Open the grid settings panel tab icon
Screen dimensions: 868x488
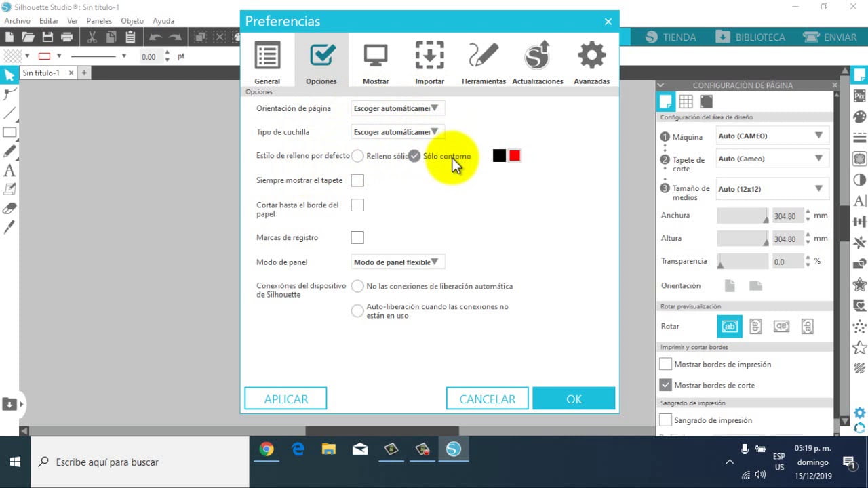point(686,102)
